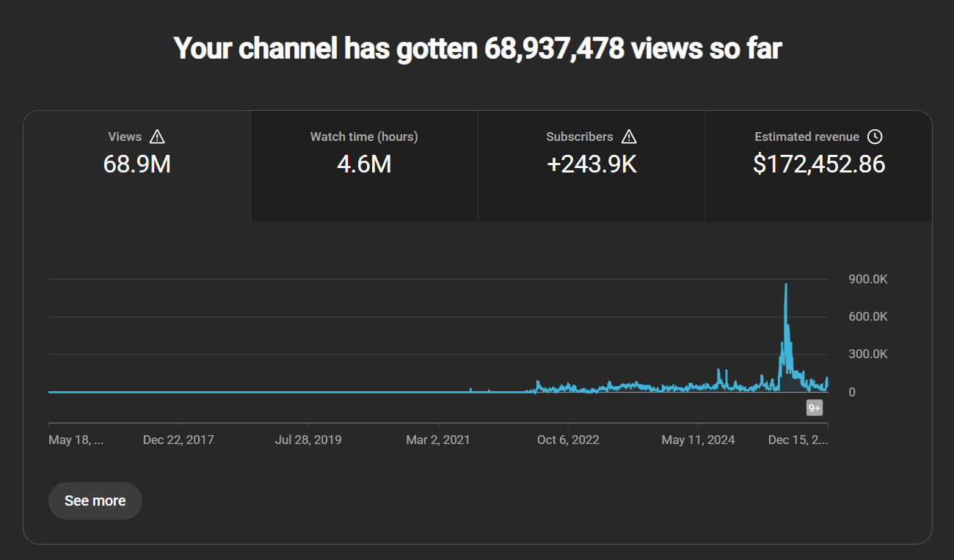
Task: Click the heading showing 68,937,478 views so far
Action: [478, 48]
